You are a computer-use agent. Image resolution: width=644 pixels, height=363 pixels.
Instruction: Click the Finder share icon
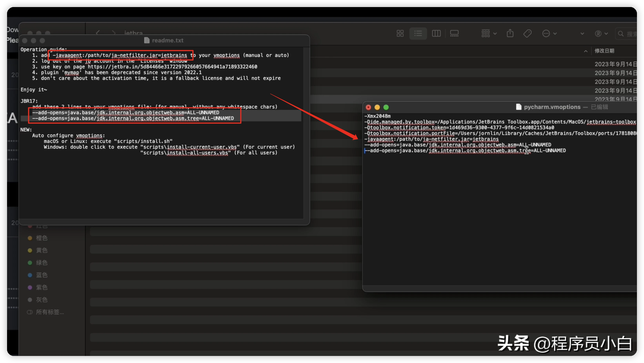tap(510, 33)
